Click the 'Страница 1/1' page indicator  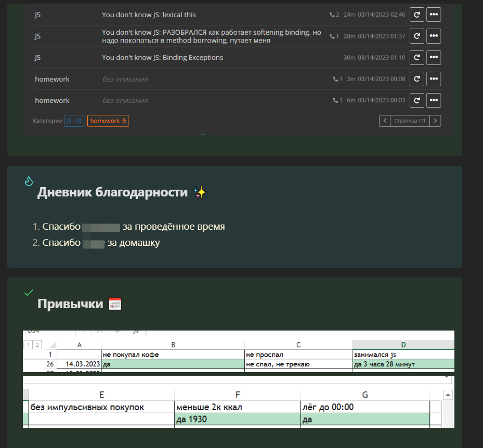(410, 121)
